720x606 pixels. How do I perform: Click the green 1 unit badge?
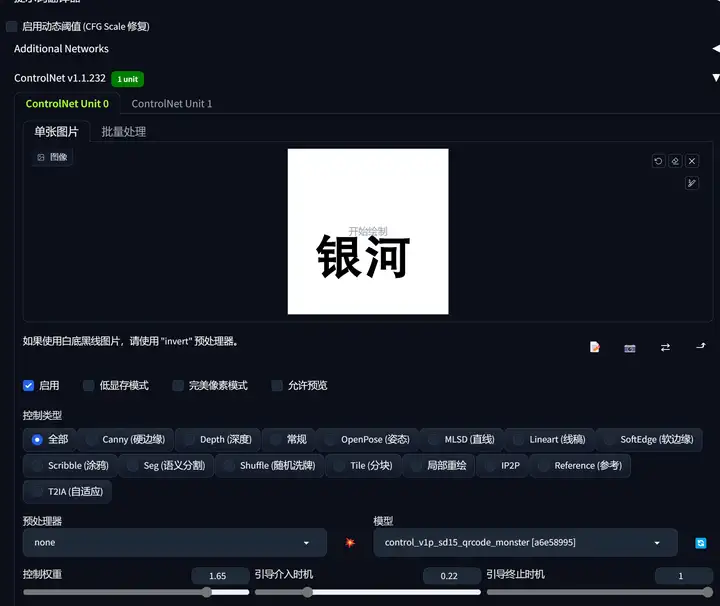pyautogui.click(x=127, y=79)
